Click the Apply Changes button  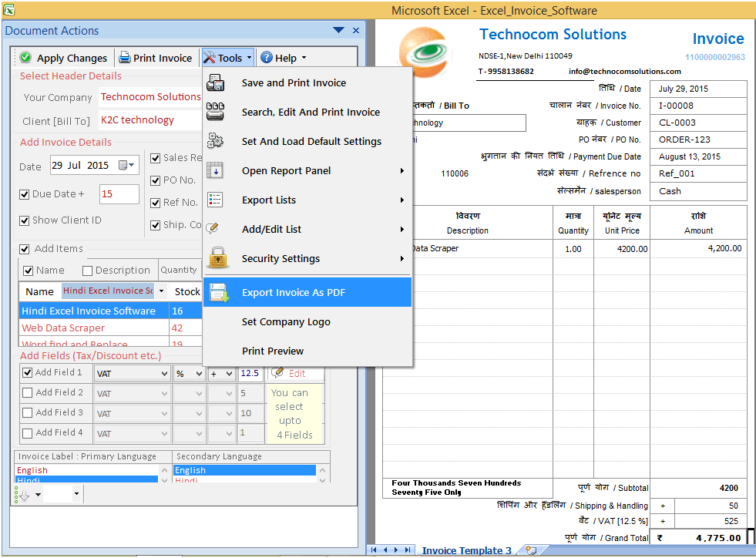coord(62,57)
